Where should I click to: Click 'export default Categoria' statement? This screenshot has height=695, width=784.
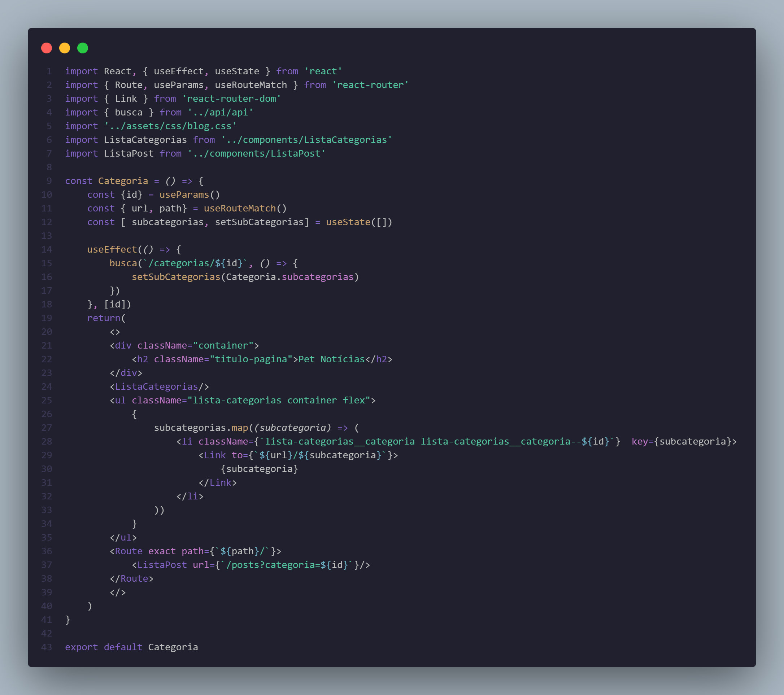131,647
